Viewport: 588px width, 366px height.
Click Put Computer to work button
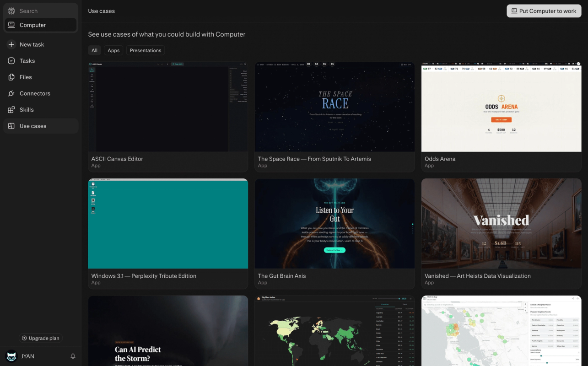(544, 11)
